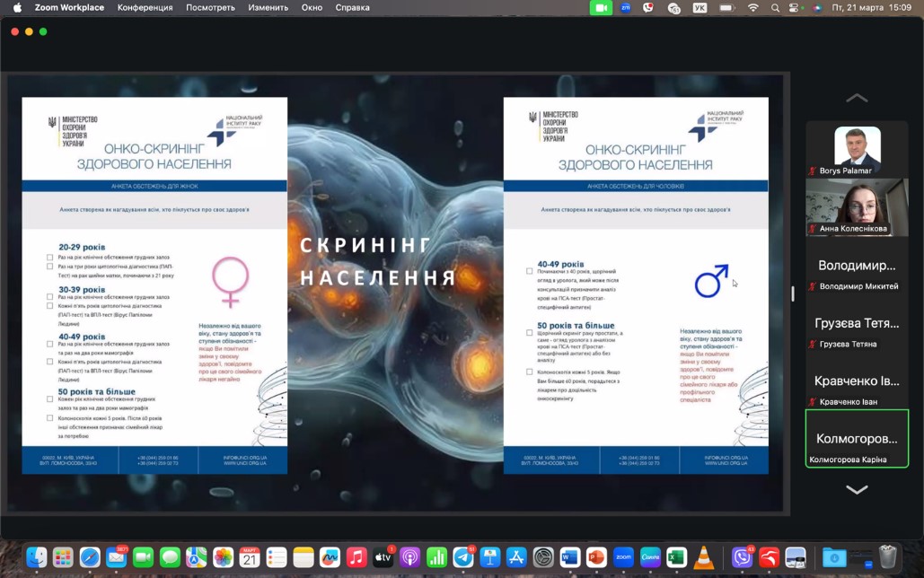Select Кравченко Іван participant tile
This screenshot has height=578, width=924.
857,381
